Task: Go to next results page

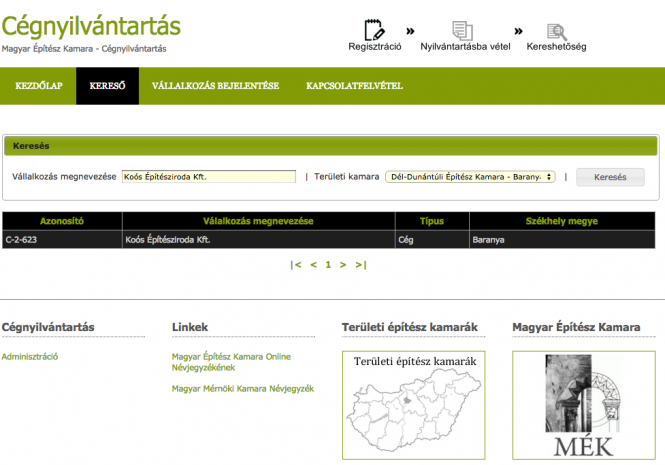Action: [x=343, y=265]
